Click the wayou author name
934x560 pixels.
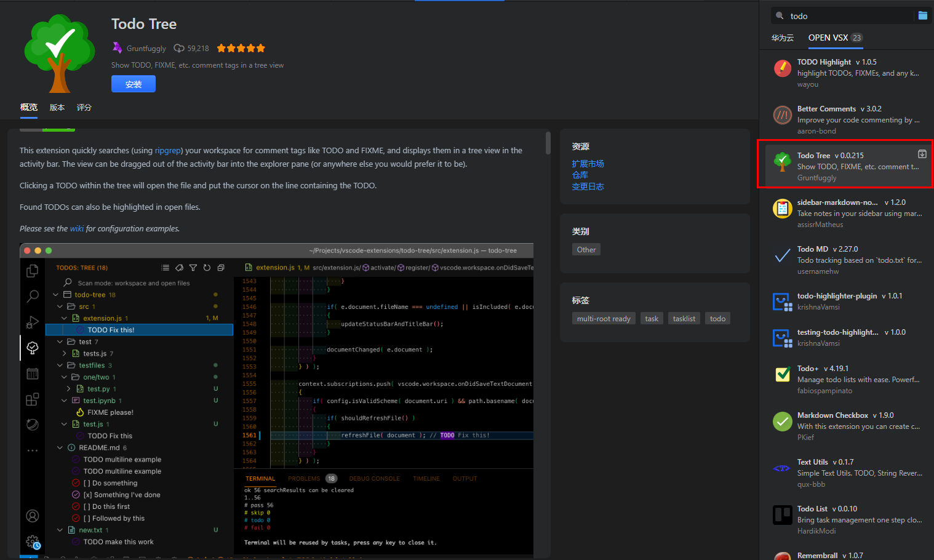pyautogui.click(x=808, y=84)
